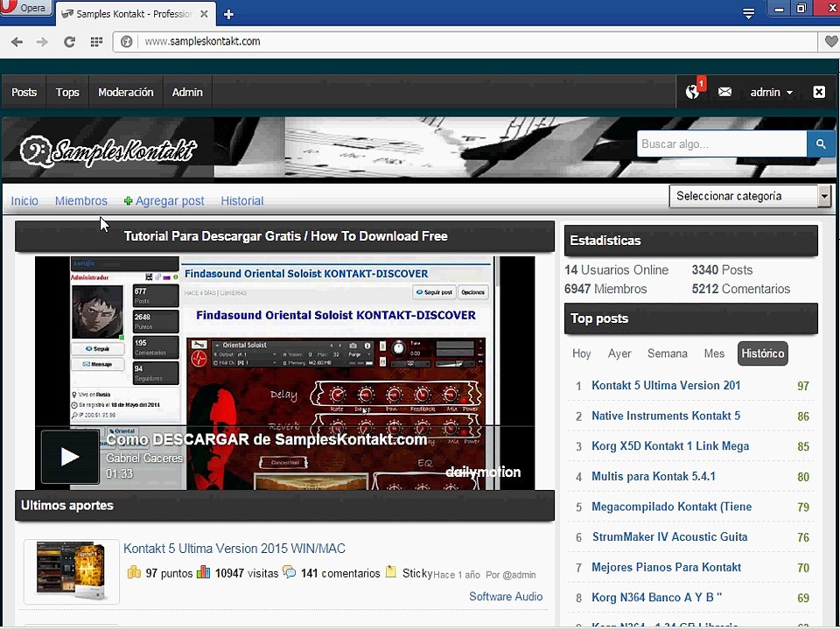Switch Top posts to Hoy
This screenshot has height=630, width=840.
coord(581,353)
